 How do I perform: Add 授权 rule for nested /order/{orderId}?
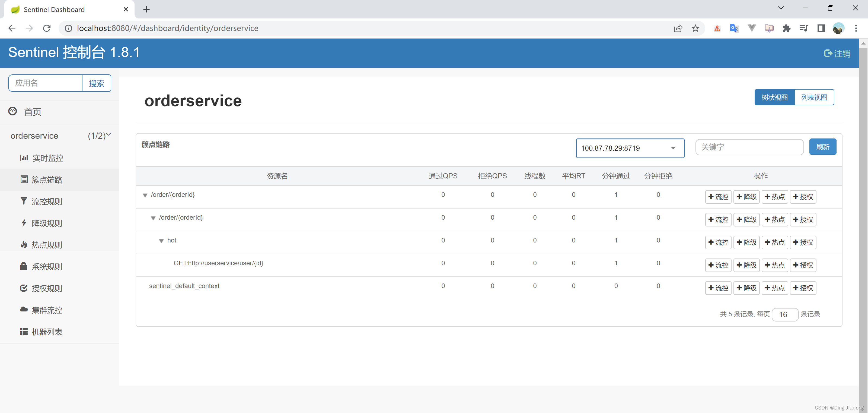[803, 220]
